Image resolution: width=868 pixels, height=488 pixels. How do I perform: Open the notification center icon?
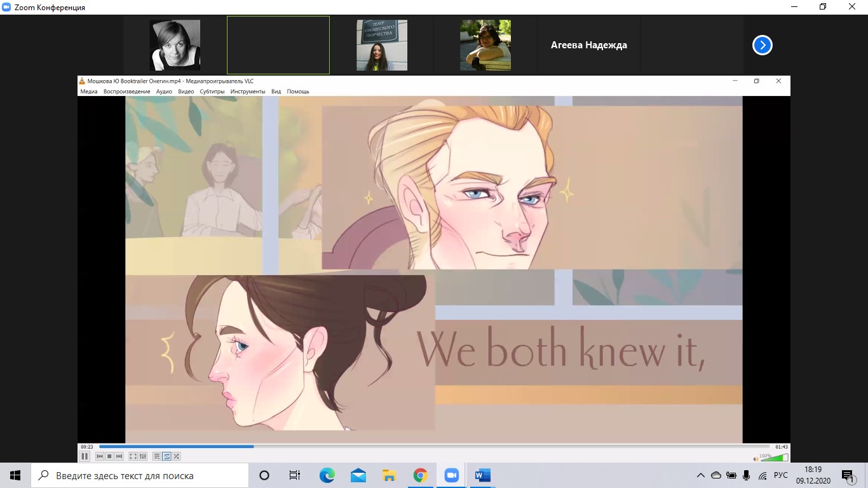point(848,475)
